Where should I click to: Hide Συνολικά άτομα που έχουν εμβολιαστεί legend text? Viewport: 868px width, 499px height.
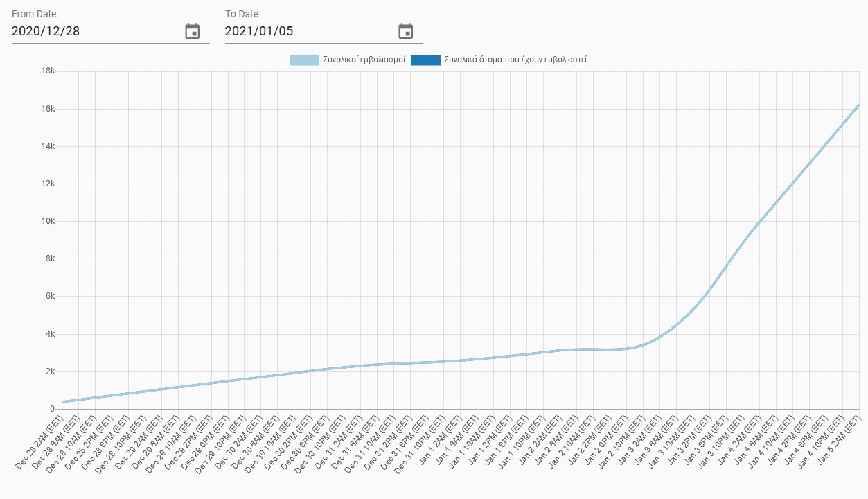click(x=515, y=60)
